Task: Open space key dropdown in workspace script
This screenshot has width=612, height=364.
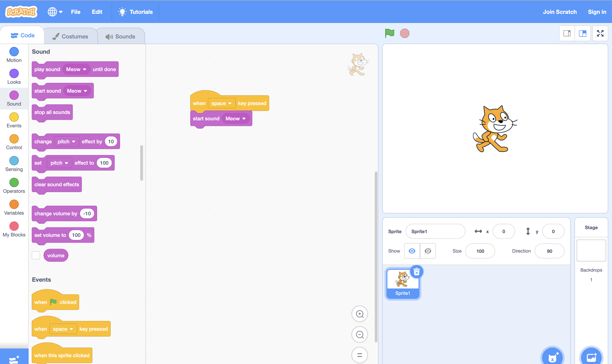Action: coord(221,103)
